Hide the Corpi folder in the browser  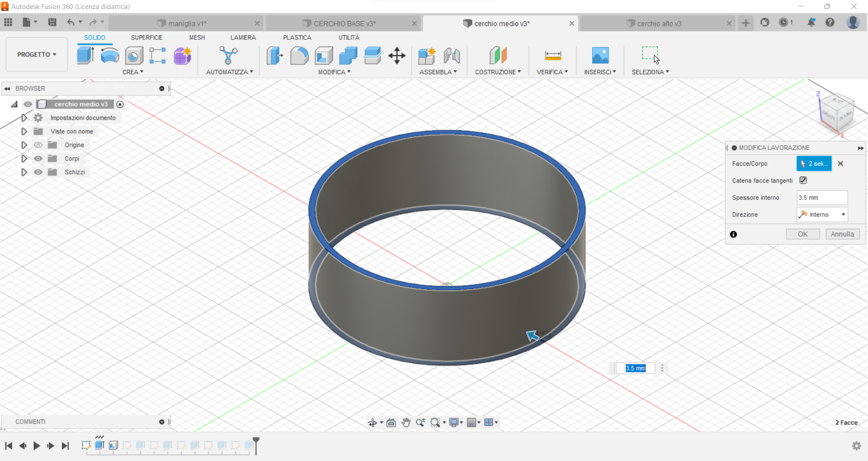[38, 158]
